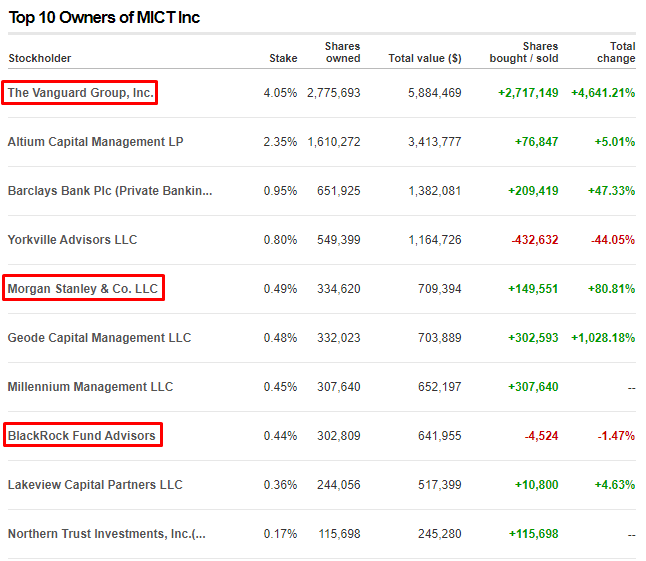This screenshot has width=646, height=561.
Task: Select the 4.05% stake value
Action: point(281,93)
